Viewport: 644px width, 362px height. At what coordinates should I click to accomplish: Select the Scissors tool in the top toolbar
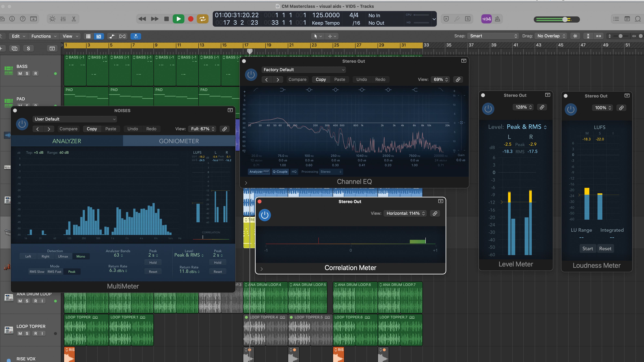74,19
